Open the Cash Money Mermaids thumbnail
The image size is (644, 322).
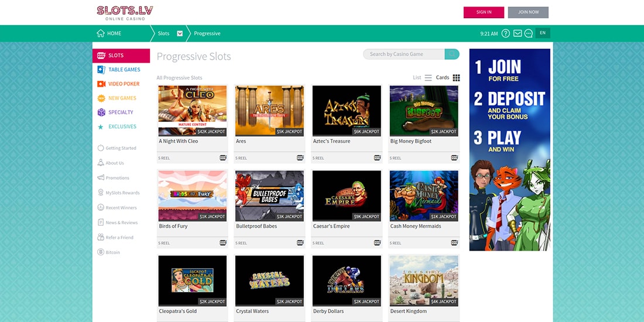[x=424, y=196]
